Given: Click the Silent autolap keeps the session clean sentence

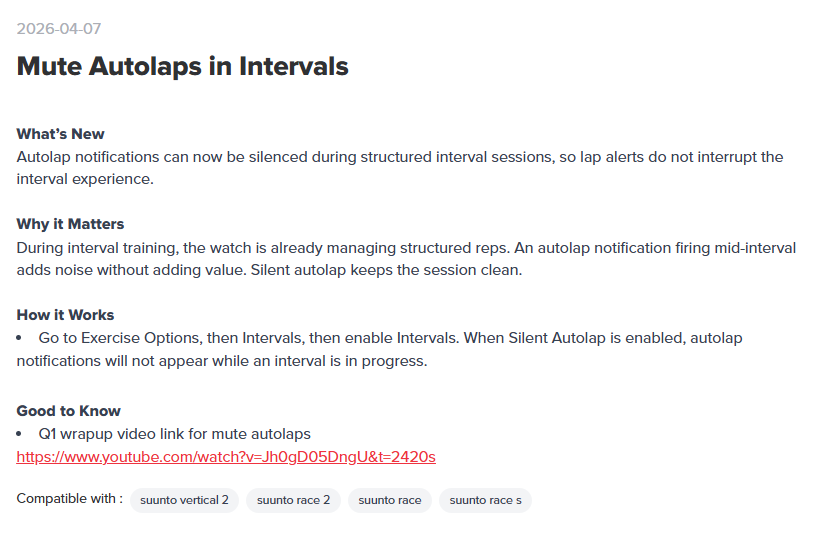Looking at the screenshot, I should point(386,270).
